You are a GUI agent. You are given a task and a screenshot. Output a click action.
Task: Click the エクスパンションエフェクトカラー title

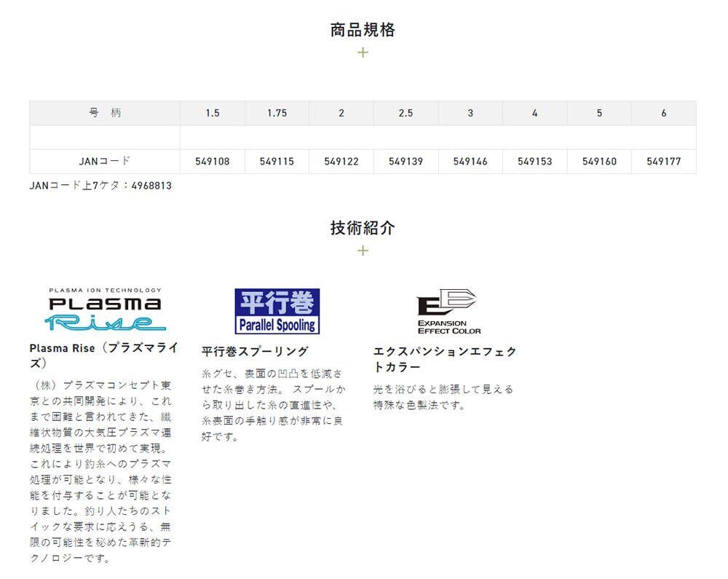point(445,359)
